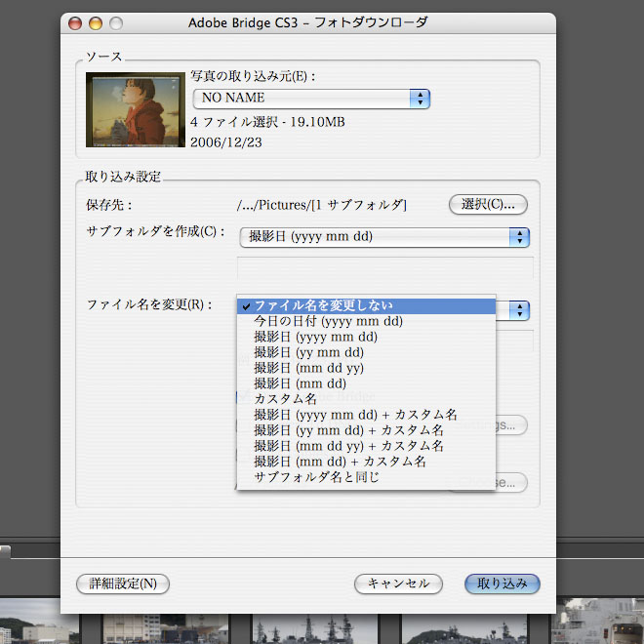This screenshot has width=644, height=644.
Task: Open 詳細設定(N) advanced dialog button
Action: click(x=123, y=584)
